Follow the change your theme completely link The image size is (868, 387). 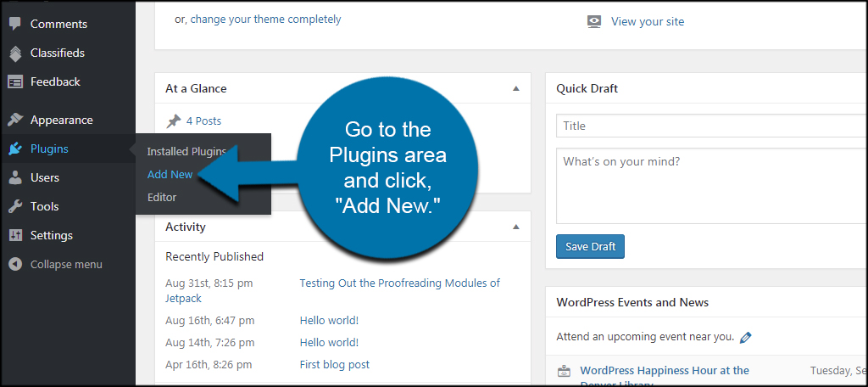265,20
